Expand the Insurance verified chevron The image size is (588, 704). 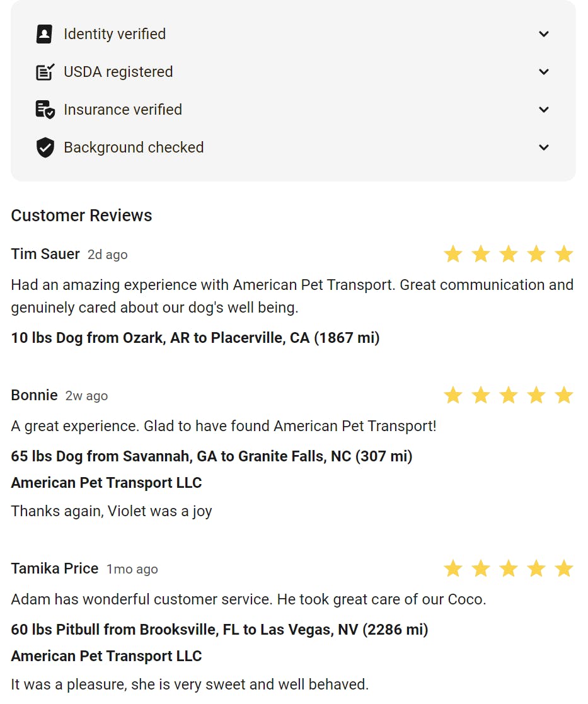[x=544, y=110]
